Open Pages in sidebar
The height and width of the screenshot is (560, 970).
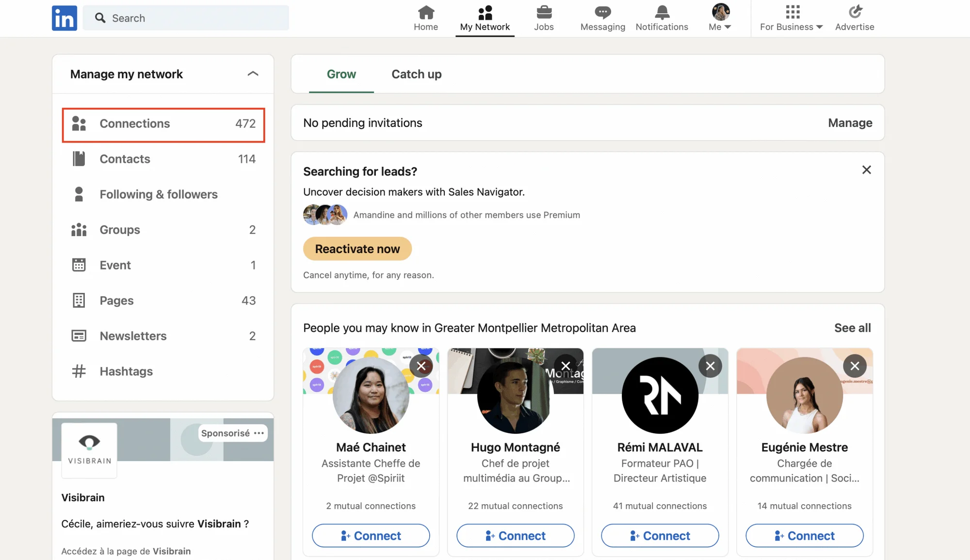pyautogui.click(x=163, y=301)
